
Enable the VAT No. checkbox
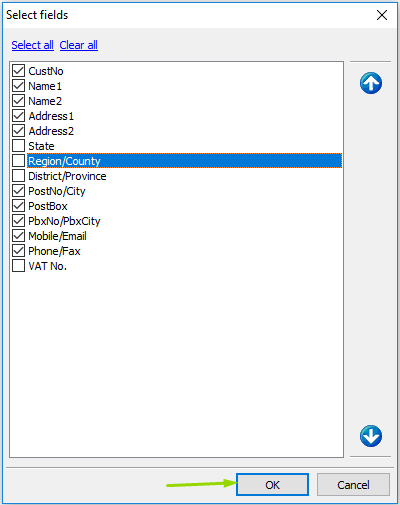19,266
